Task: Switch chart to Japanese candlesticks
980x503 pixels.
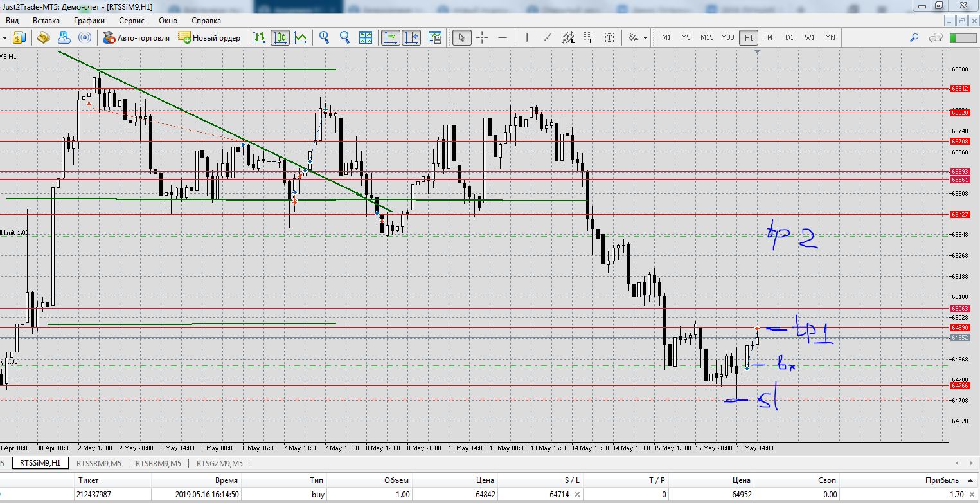Action: [x=280, y=37]
